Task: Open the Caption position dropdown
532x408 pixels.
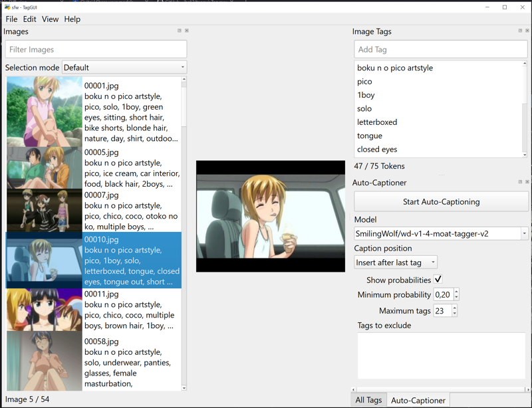Action: [x=396, y=262]
